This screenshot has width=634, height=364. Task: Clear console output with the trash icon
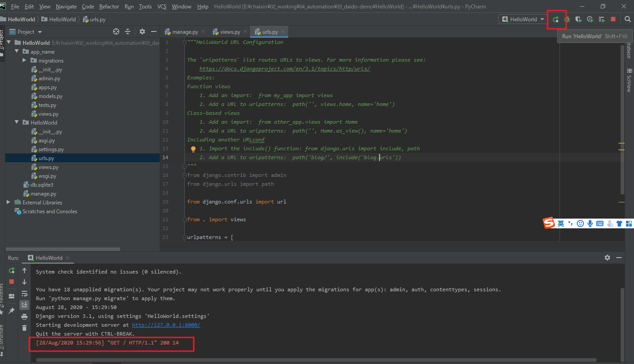(24, 328)
